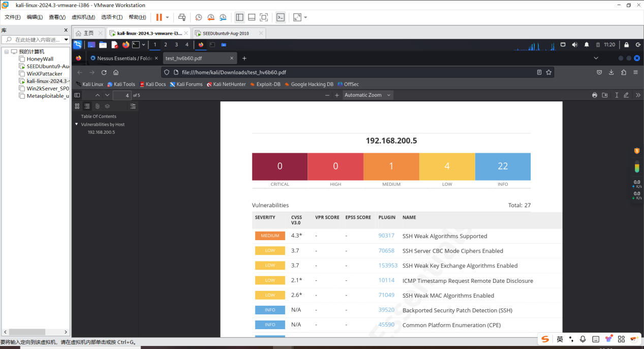Print the PDF document
This screenshot has height=349, width=644.
[595, 95]
